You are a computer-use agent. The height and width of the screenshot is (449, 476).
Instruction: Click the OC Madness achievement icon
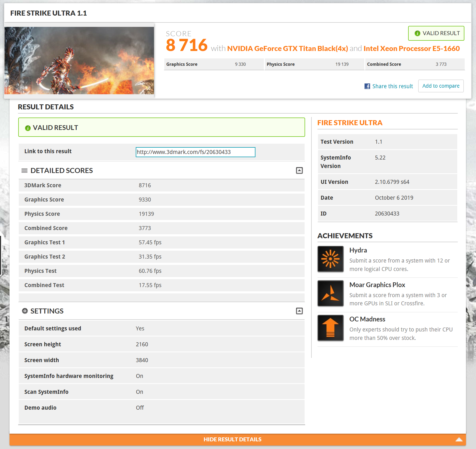pyautogui.click(x=330, y=328)
